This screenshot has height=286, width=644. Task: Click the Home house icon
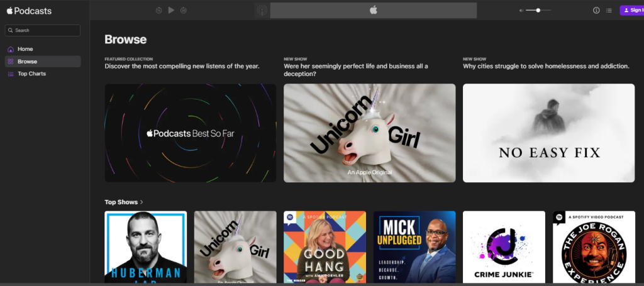tap(11, 49)
